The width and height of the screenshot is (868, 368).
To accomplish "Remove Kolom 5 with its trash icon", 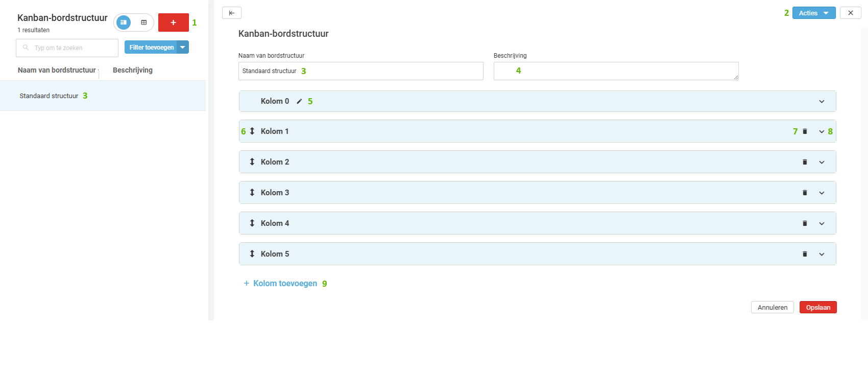I will [805, 254].
